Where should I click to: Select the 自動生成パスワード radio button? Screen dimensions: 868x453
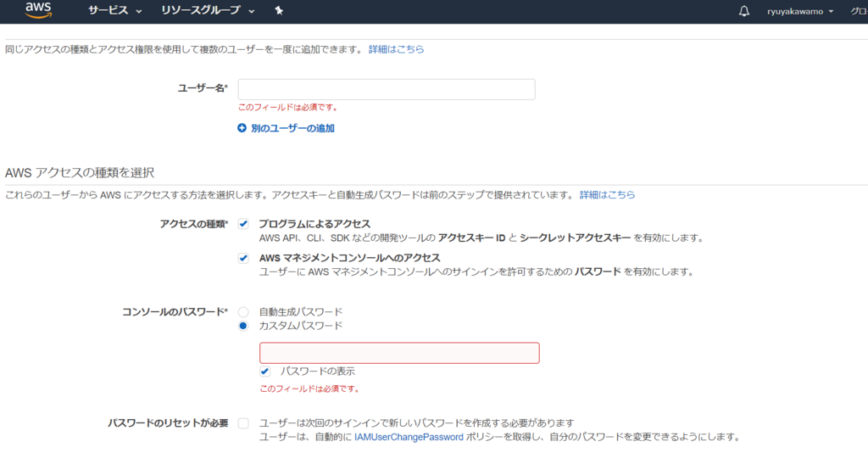243,312
